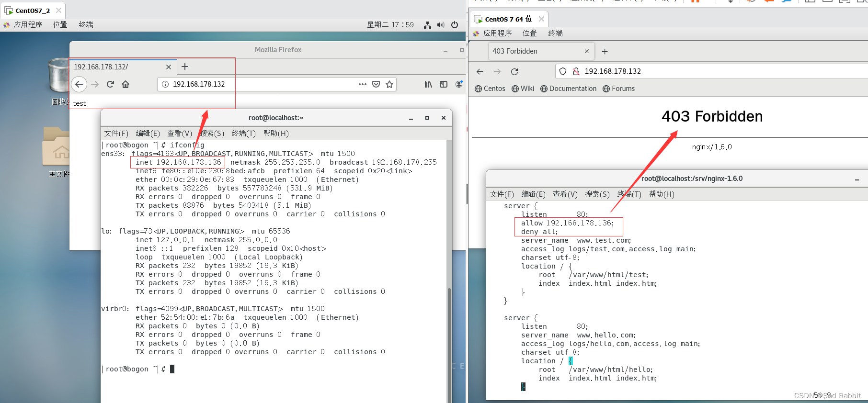Click forward arrow in right Firefox window
868x403 pixels.
[497, 71]
